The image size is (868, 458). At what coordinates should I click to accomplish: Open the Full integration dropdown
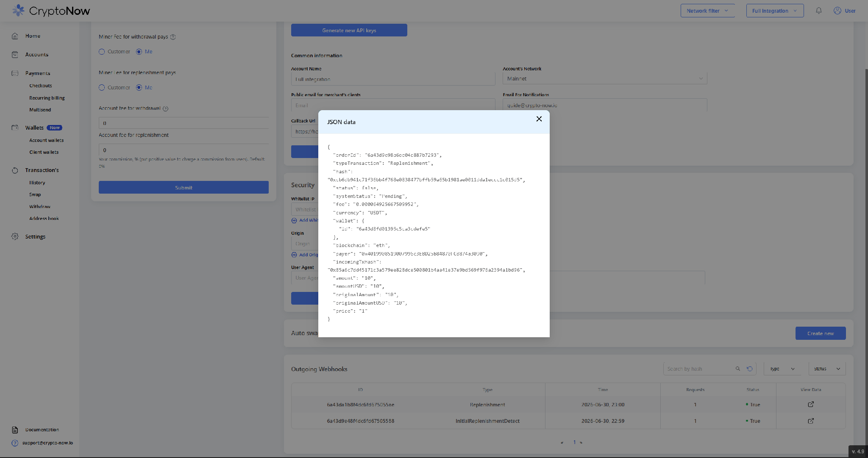pos(775,11)
